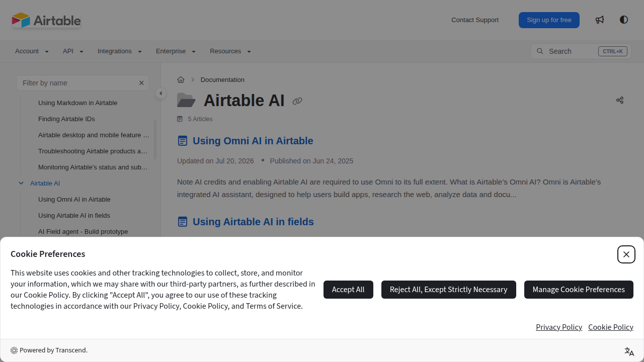The image size is (644, 362).
Task: Clear the Filter by name field
Action: [141, 83]
